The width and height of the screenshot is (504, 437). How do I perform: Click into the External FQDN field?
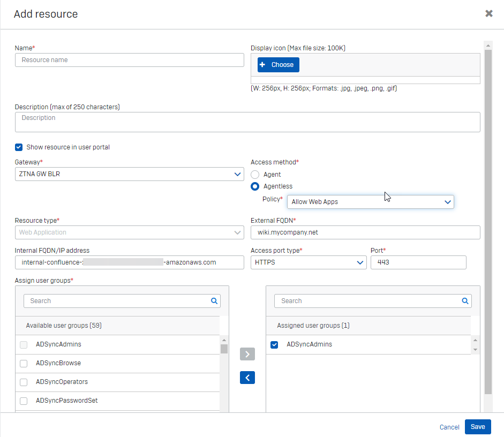(x=365, y=232)
